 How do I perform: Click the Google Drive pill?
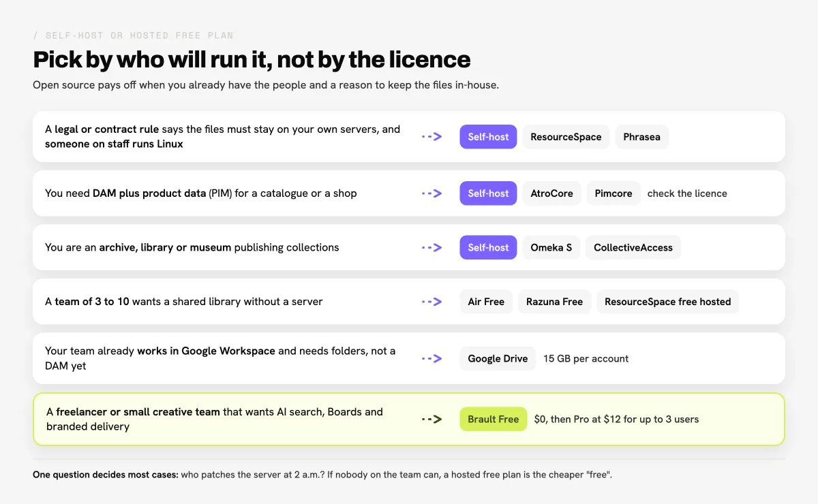[498, 358]
